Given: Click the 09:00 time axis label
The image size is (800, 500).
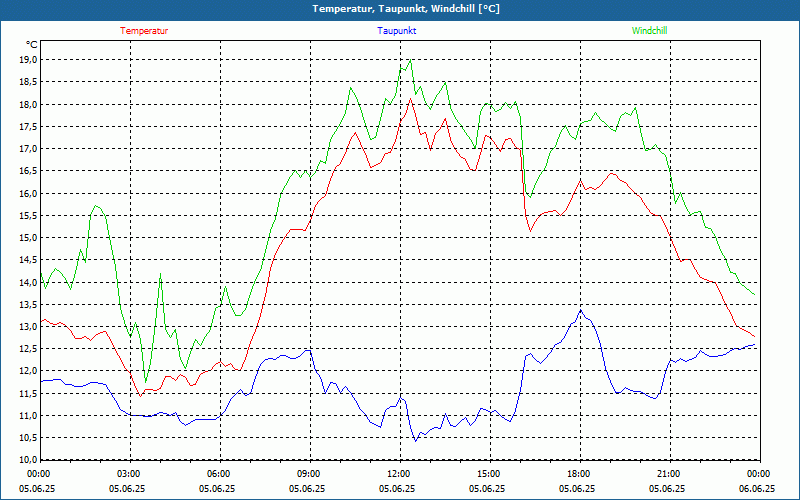Looking at the screenshot, I should tap(308, 474).
